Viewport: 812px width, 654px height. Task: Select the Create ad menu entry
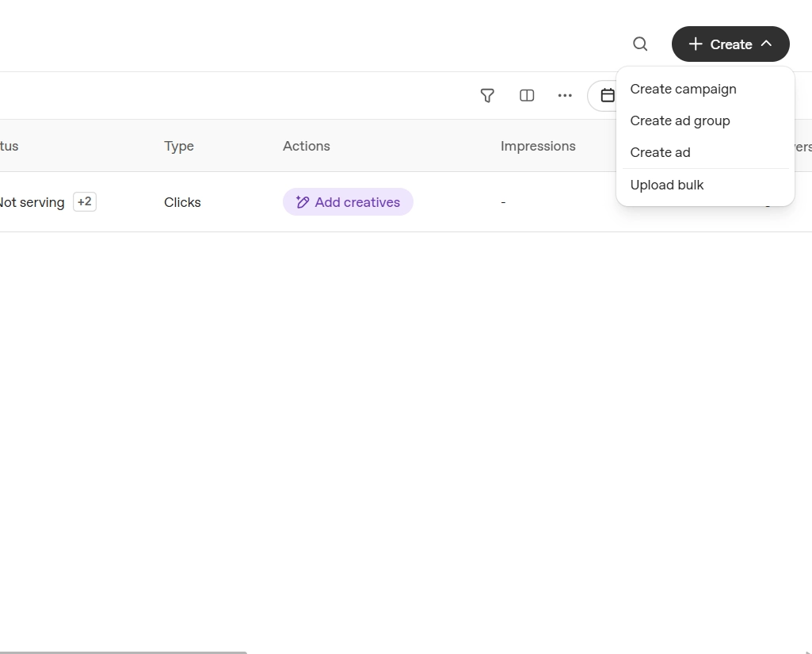[x=705, y=152]
